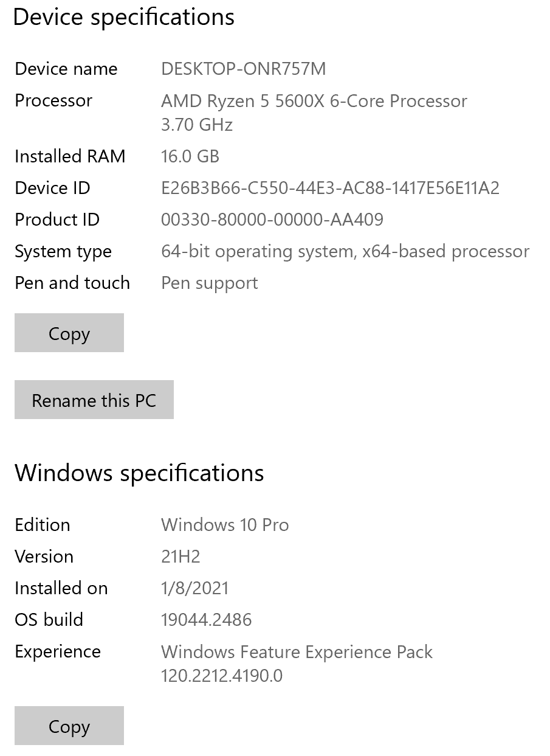Click the 21H2 version value
Image resolution: width=550 pixels, height=756 pixels.
point(180,557)
